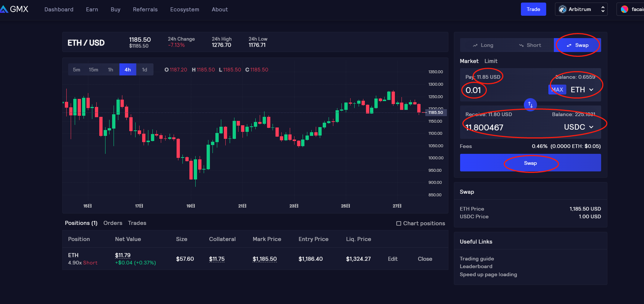Open the Orders tab
Viewport: 644px width, 304px height.
tap(113, 223)
